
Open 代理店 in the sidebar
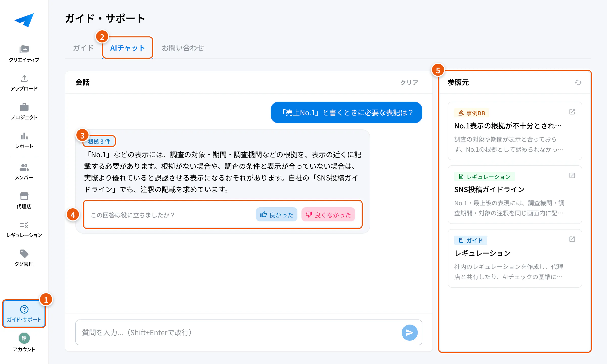(x=24, y=200)
